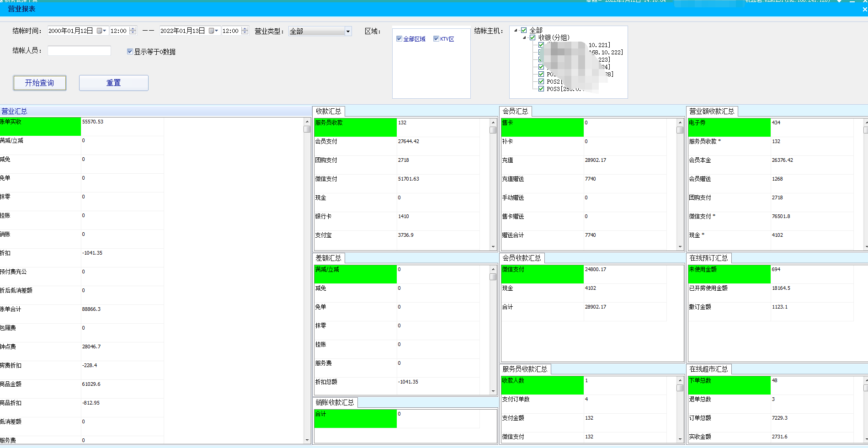Toggle the checkbox of host ending 10.221]
The image size is (868, 448).
(541, 45)
